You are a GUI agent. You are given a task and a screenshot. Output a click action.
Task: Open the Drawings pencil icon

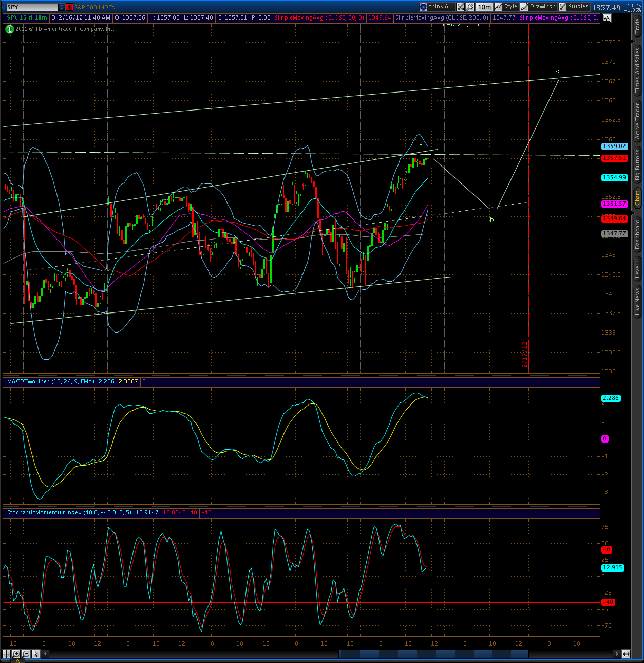click(524, 7)
